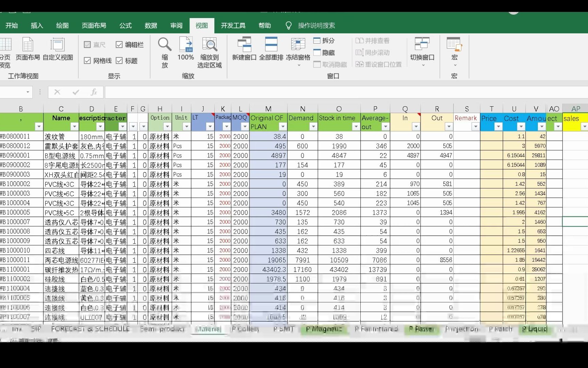588x368 pixels.
Task: Open the Page Layout ribbon tab
Action: (94, 26)
